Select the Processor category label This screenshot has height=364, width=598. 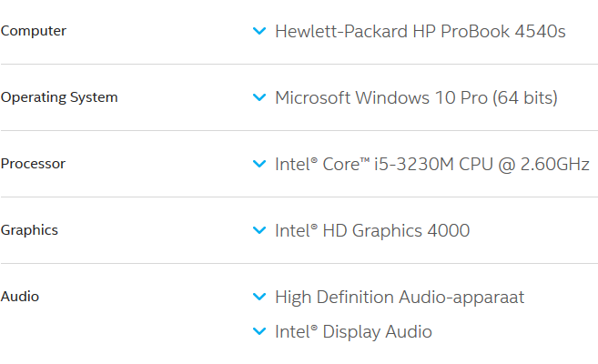(34, 164)
